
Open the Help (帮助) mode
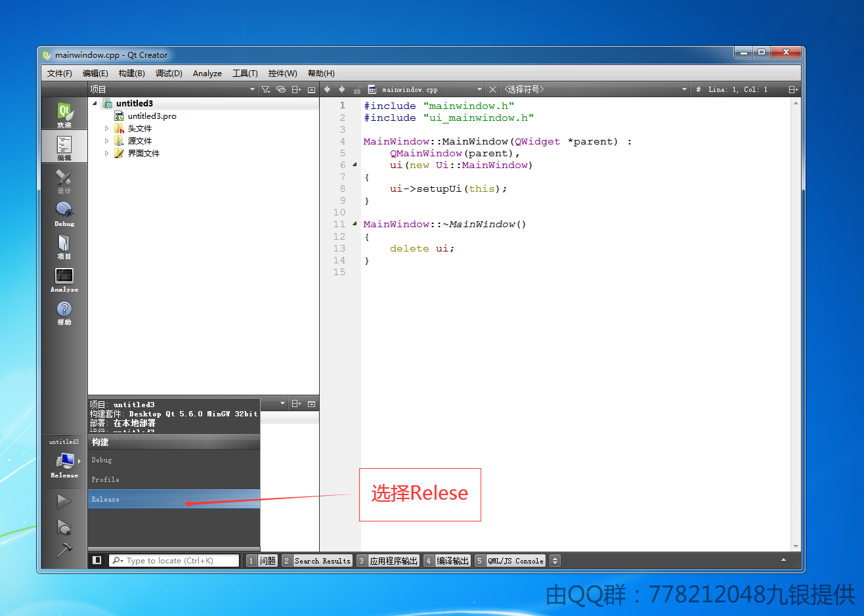(64, 311)
